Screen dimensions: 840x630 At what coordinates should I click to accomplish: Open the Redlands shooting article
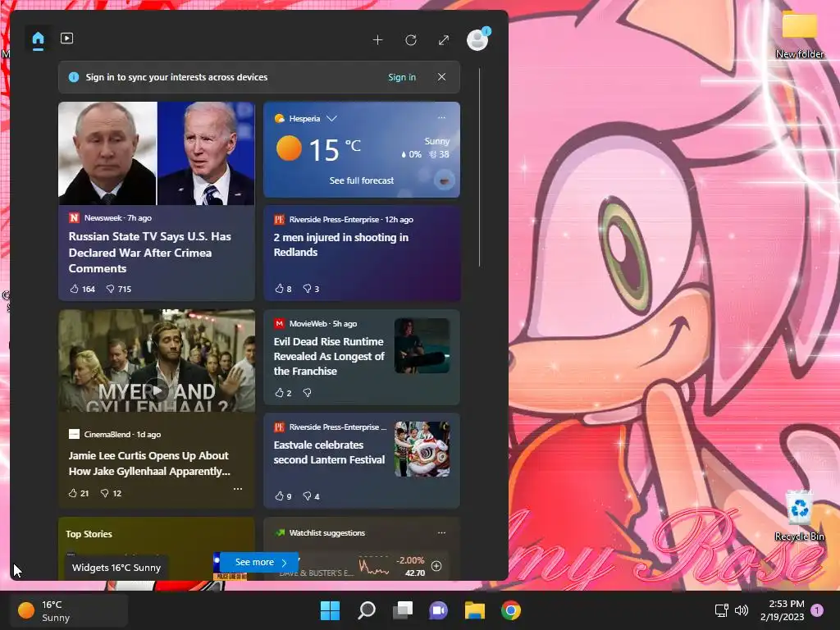tap(340, 244)
